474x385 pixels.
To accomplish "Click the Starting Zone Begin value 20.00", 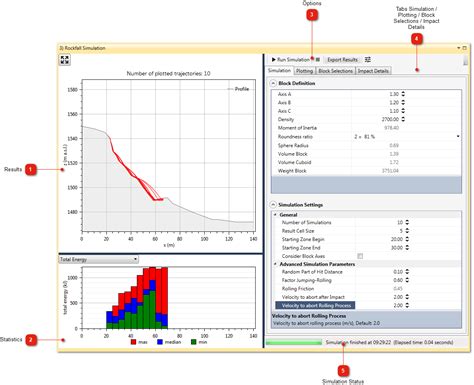I will [397, 239].
